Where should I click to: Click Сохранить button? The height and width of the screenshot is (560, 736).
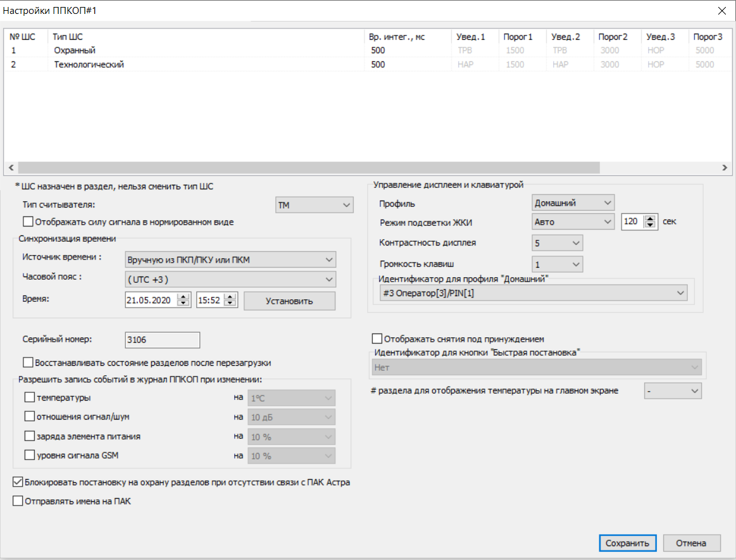point(627,543)
